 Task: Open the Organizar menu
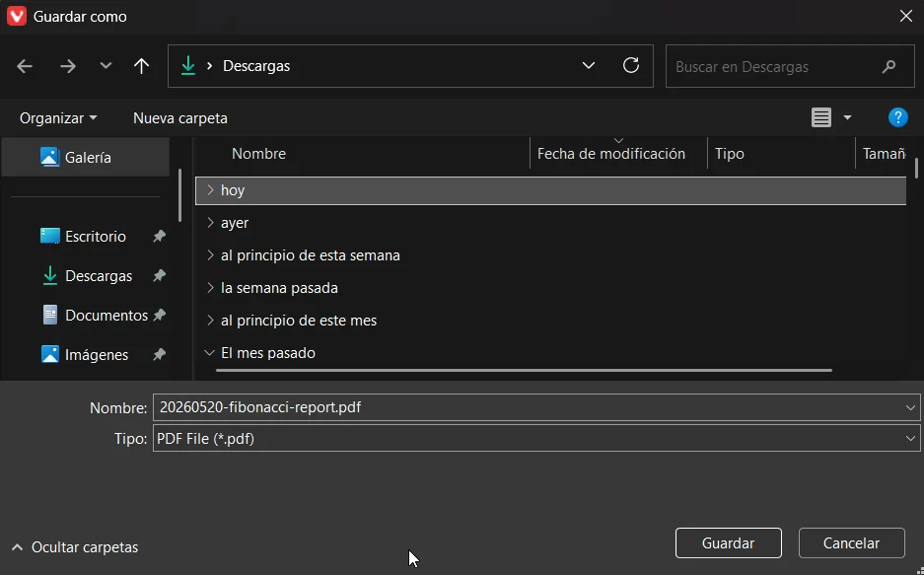coord(58,117)
